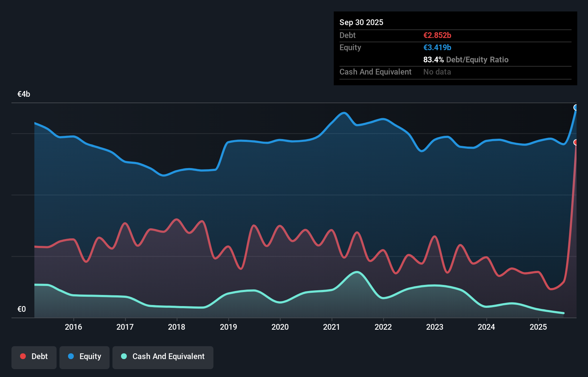Click the 2020 x-axis label
588x377 pixels.
pos(280,327)
